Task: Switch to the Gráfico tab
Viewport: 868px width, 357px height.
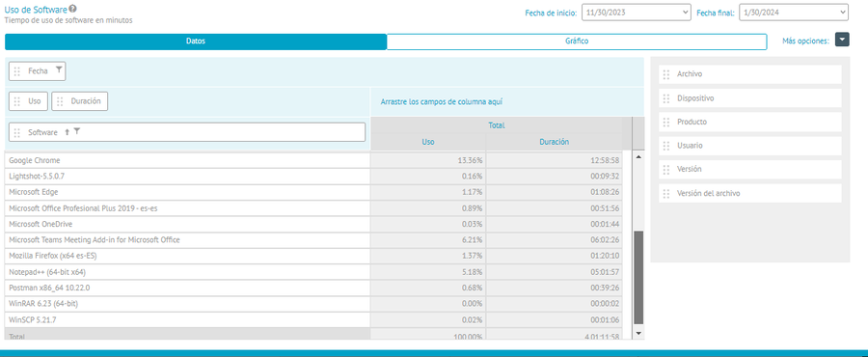Action: point(577,41)
